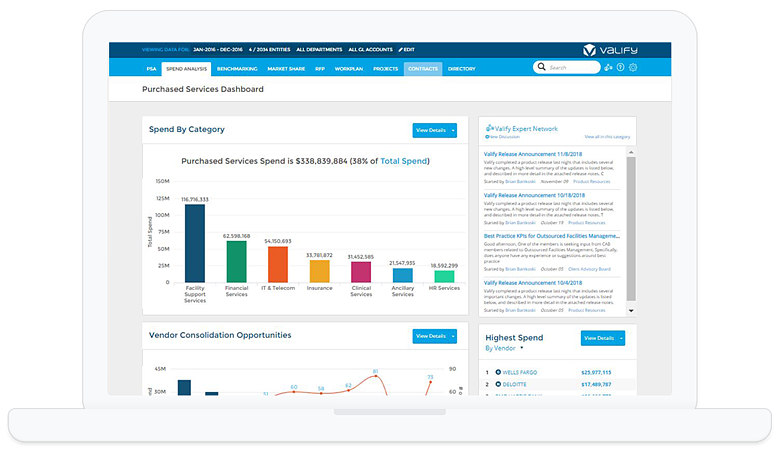Click View all in this category link

click(x=607, y=137)
